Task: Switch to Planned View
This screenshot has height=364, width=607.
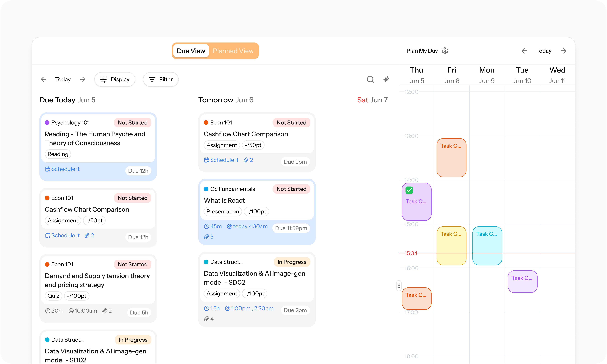Action: click(x=233, y=51)
